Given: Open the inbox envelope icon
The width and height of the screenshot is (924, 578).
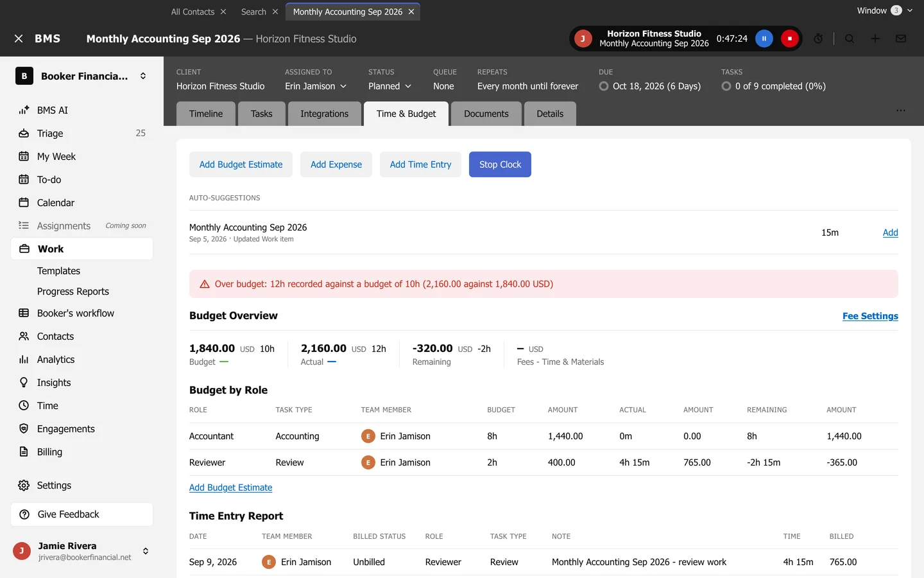Looking at the screenshot, I should coord(901,39).
